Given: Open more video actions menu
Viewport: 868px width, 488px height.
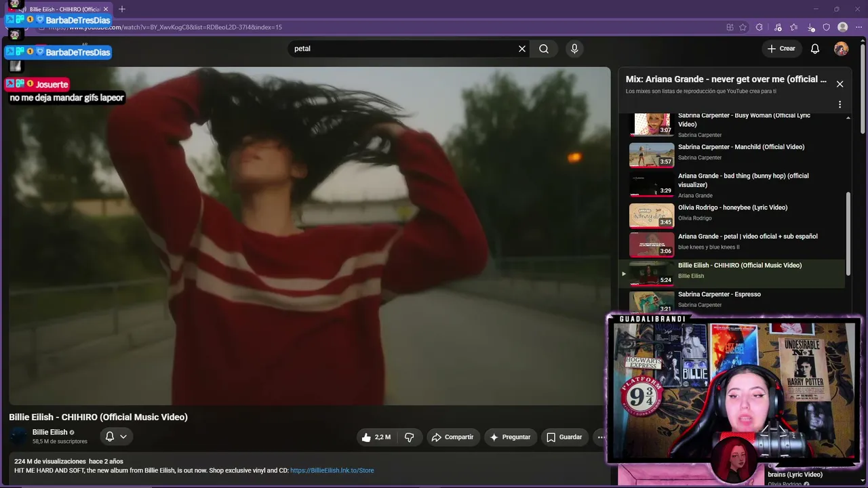Looking at the screenshot, I should point(600,437).
